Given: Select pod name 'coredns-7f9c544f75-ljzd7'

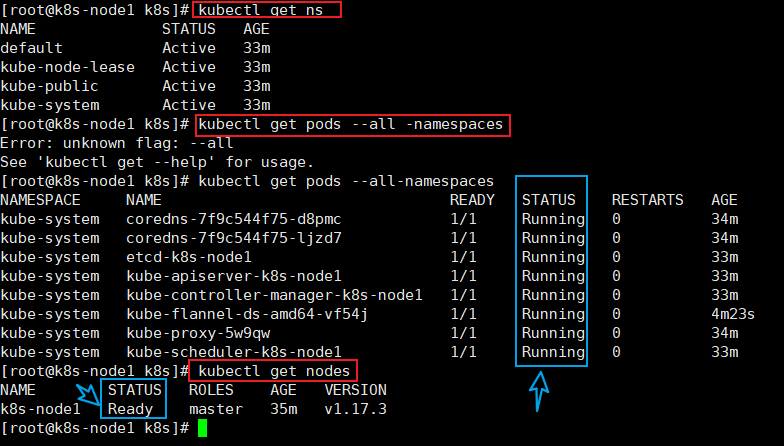Looking at the screenshot, I should (234, 238).
